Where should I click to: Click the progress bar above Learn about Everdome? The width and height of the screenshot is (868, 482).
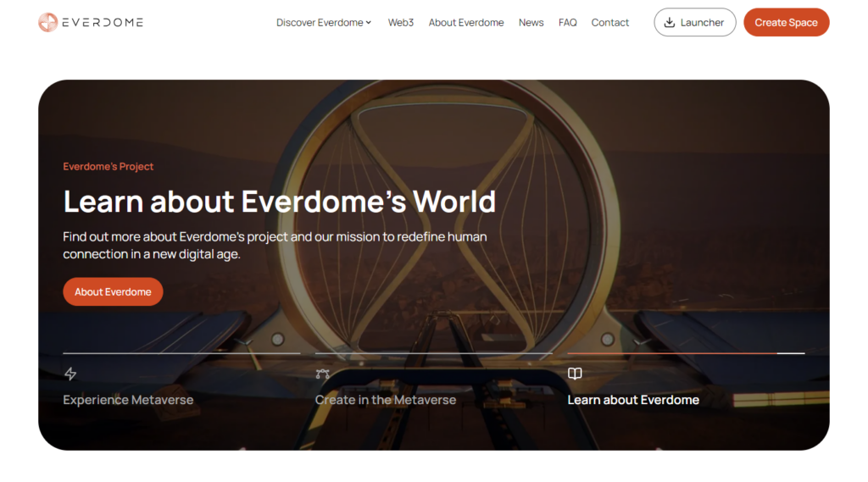click(x=685, y=353)
